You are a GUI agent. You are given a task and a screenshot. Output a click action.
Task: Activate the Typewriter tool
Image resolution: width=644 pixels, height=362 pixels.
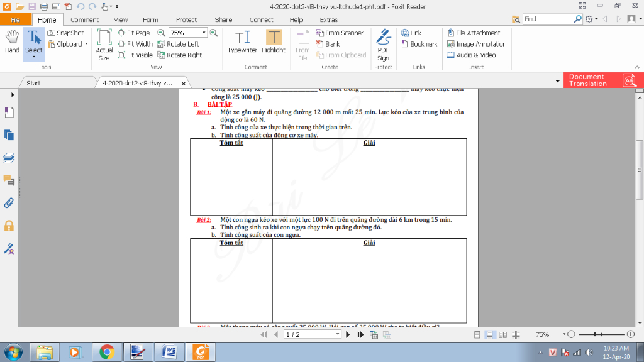coord(242,41)
